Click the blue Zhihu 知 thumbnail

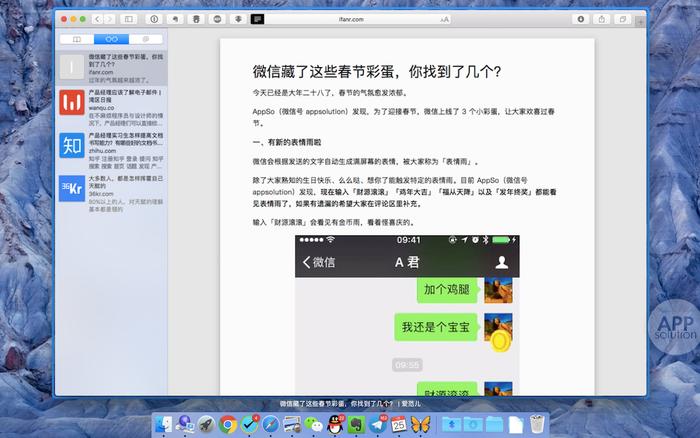click(72, 145)
